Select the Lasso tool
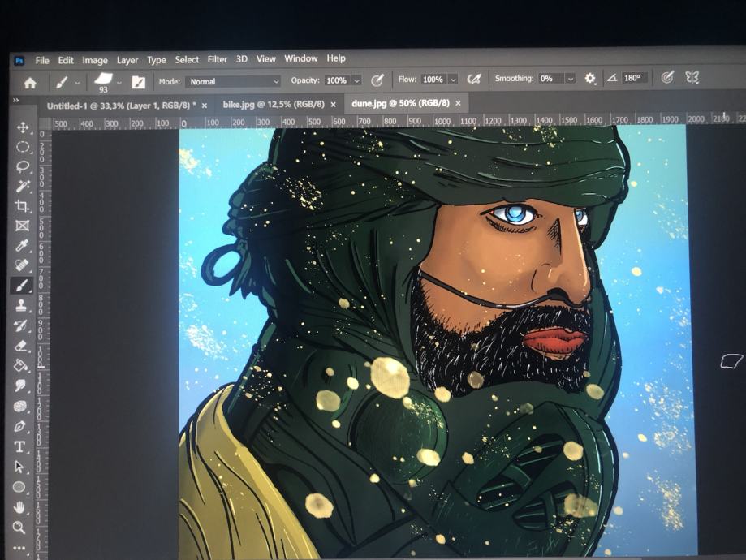This screenshot has width=746, height=560. (x=23, y=166)
